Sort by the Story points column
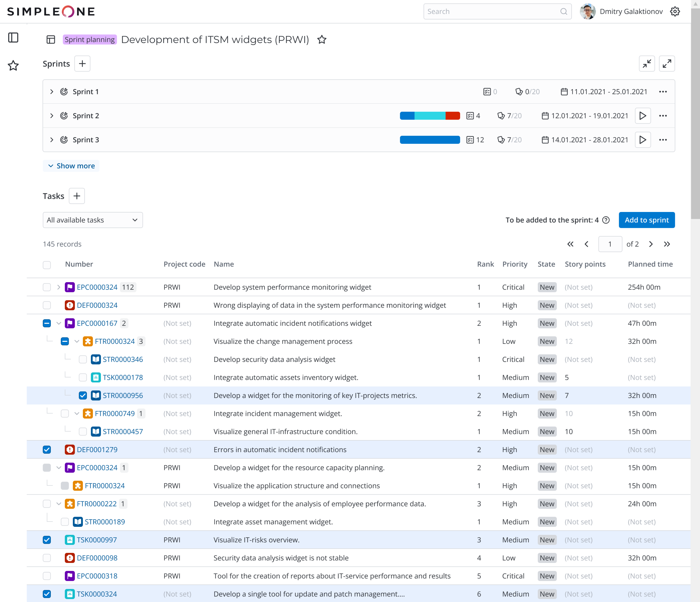700x602 pixels. tap(585, 264)
